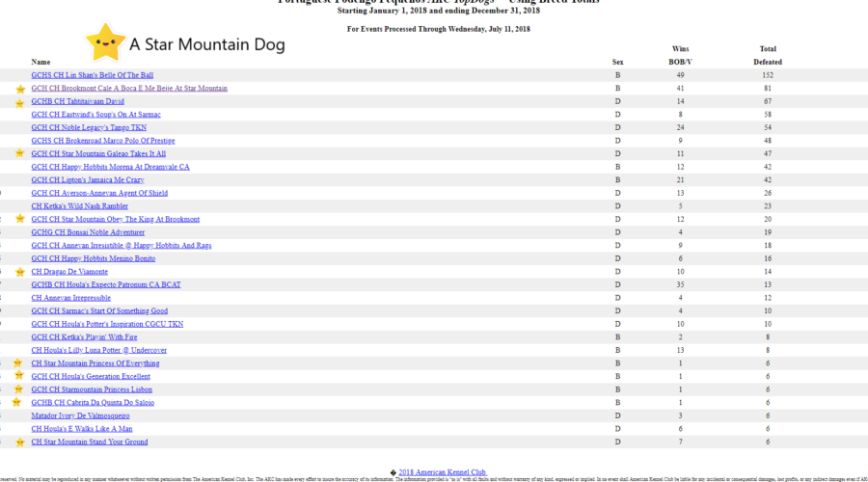Open CH Star Mountain Stand Your Ground link

coord(89,442)
